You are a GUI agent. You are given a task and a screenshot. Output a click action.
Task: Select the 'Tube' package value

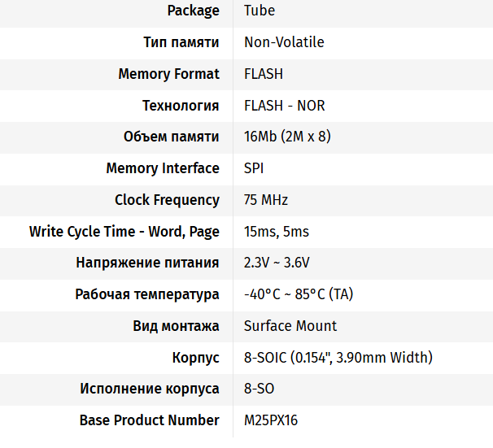point(260,11)
